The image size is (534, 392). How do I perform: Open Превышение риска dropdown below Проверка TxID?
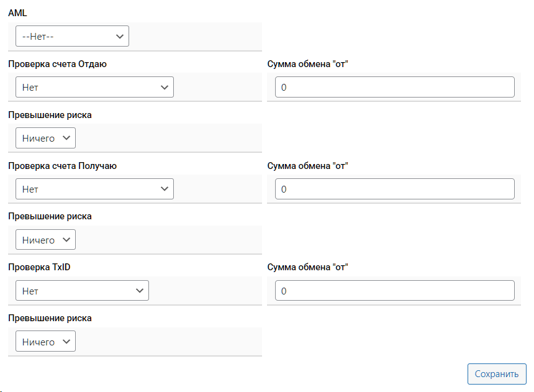[x=45, y=342]
